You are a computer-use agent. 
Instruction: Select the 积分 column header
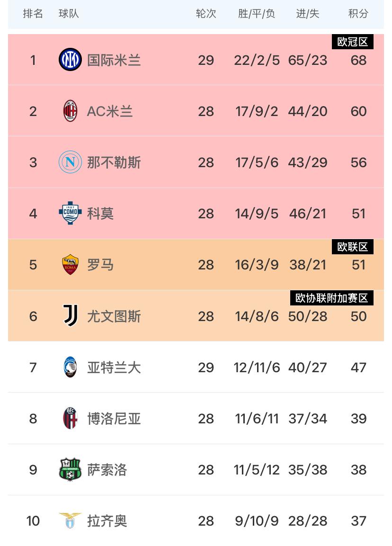[358, 14]
